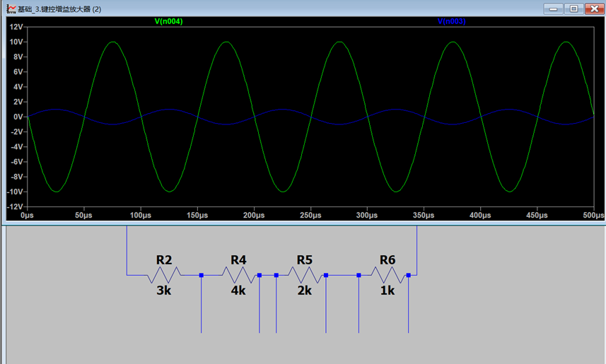Click the 1k resistor value
Viewport: 606px width, 364px height.
click(388, 290)
